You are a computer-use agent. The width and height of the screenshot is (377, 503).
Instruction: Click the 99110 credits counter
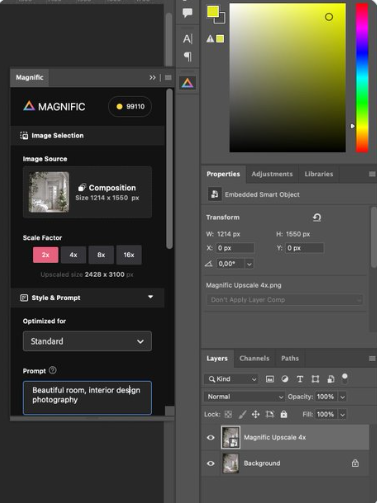pyautogui.click(x=130, y=107)
